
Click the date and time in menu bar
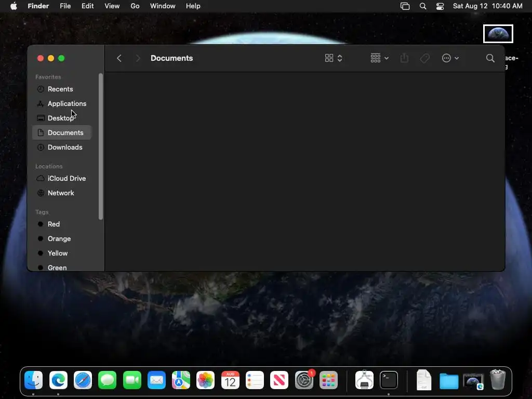pos(487,6)
